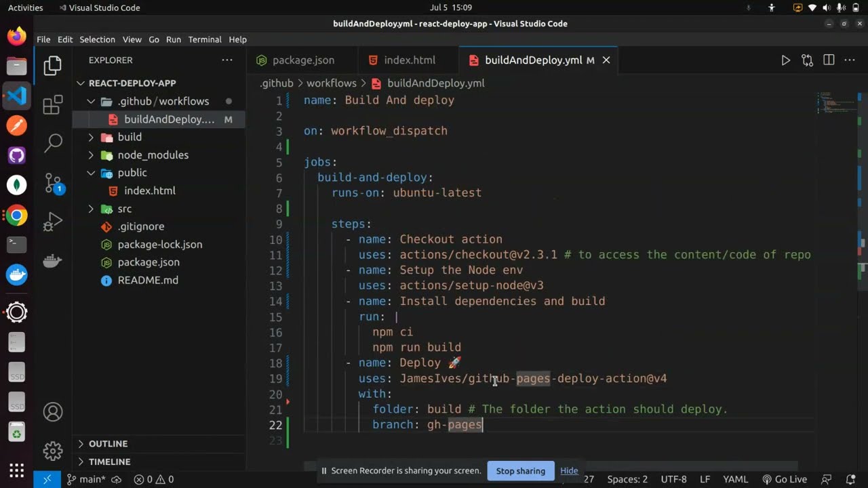Expand the OUTLINE section
Screen dimensions: 868x488
click(108, 443)
